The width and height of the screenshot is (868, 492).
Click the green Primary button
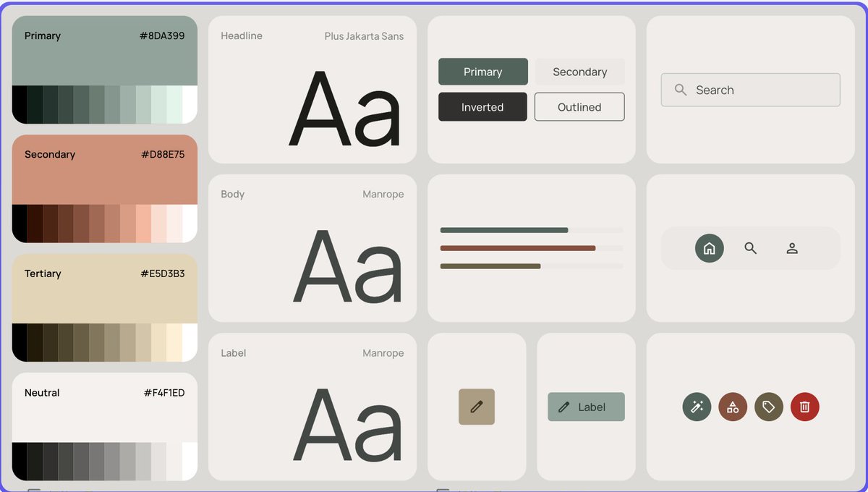(x=483, y=72)
